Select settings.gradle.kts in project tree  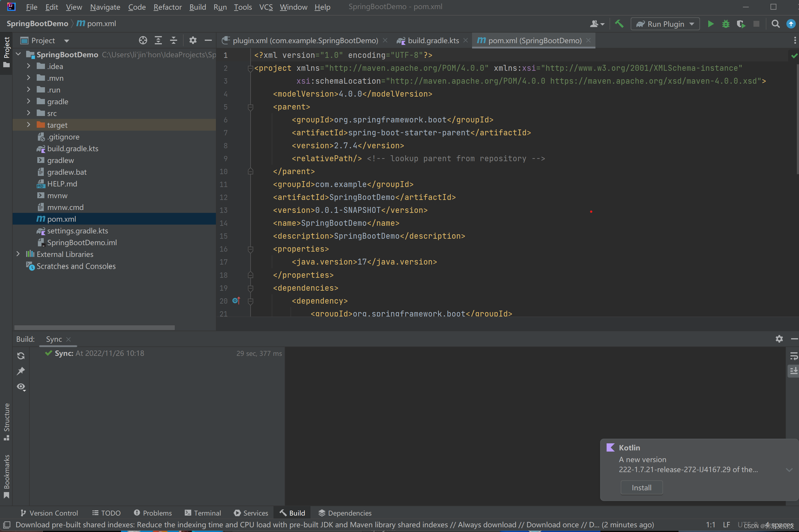[77, 231]
